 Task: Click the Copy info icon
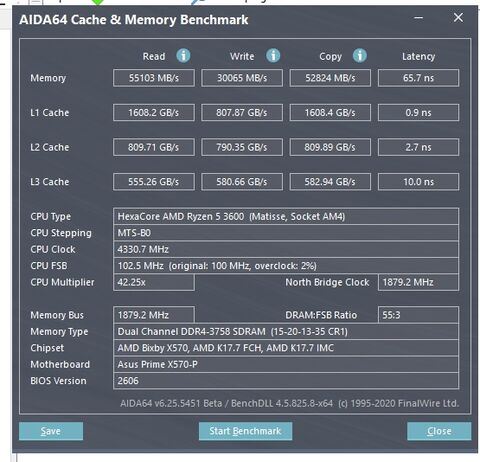click(x=360, y=55)
